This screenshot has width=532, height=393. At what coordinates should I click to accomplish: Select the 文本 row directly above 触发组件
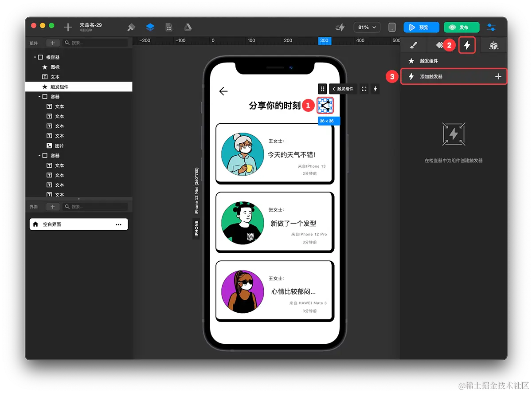(x=79, y=77)
